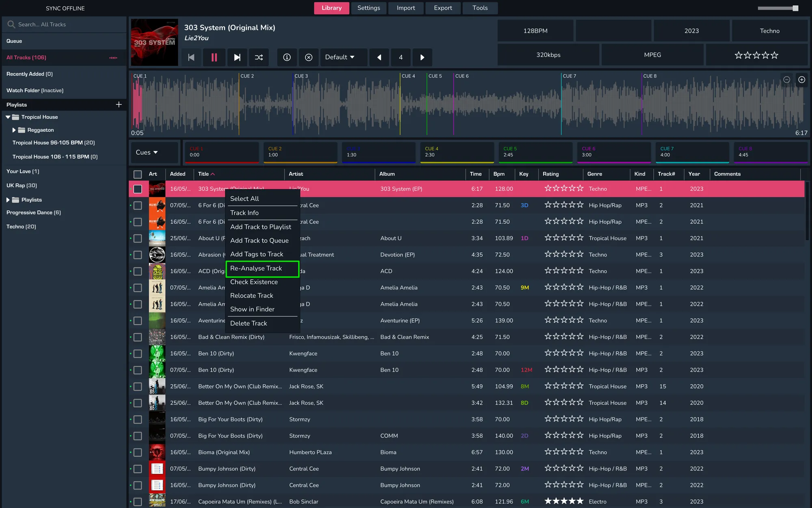Zoom in on the waveform
Image resolution: width=812 pixels, height=508 pixels.
pyautogui.click(x=801, y=80)
